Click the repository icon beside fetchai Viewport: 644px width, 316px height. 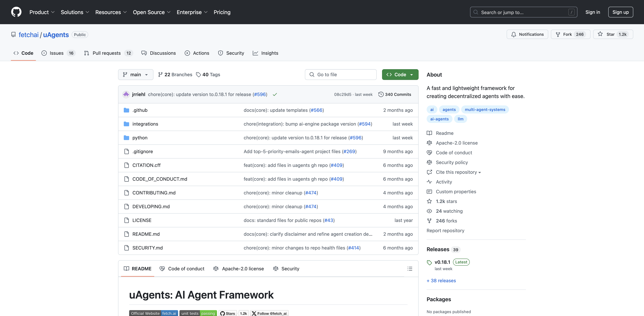tap(13, 35)
